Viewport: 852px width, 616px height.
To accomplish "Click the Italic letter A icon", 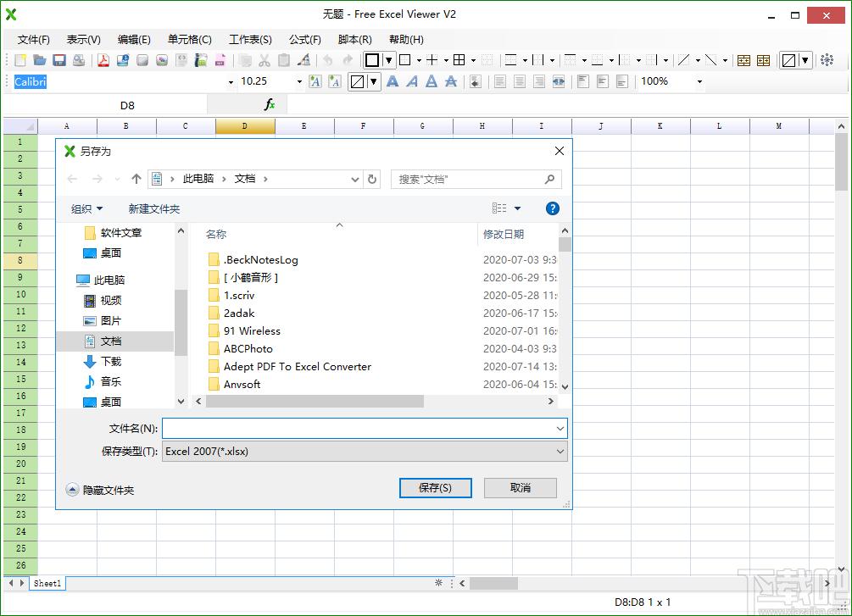I will (412, 81).
